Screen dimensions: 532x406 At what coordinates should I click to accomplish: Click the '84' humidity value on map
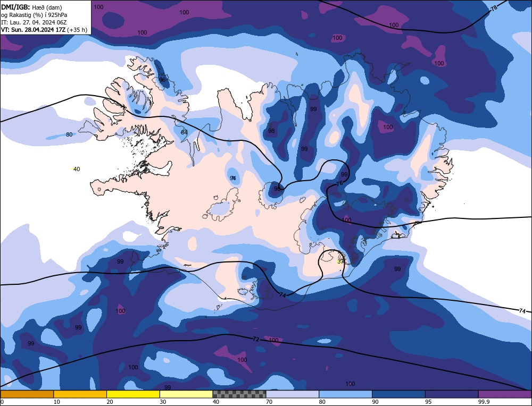[x=184, y=132]
